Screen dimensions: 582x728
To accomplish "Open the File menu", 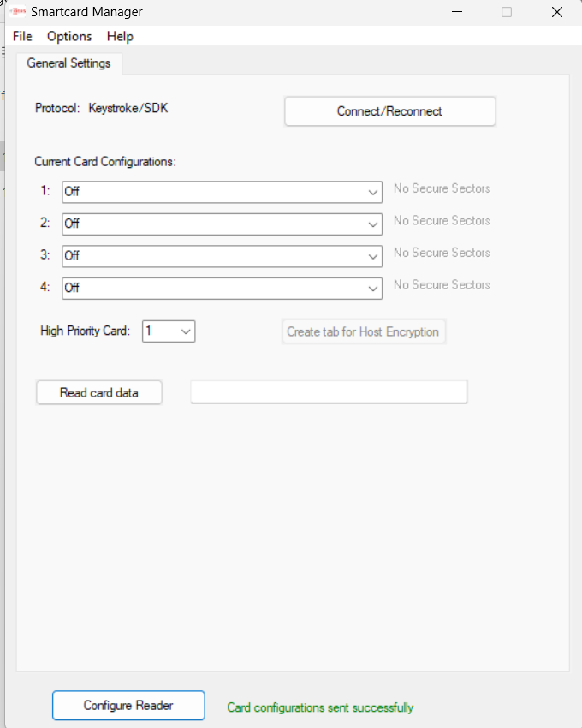I will (22, 36).
